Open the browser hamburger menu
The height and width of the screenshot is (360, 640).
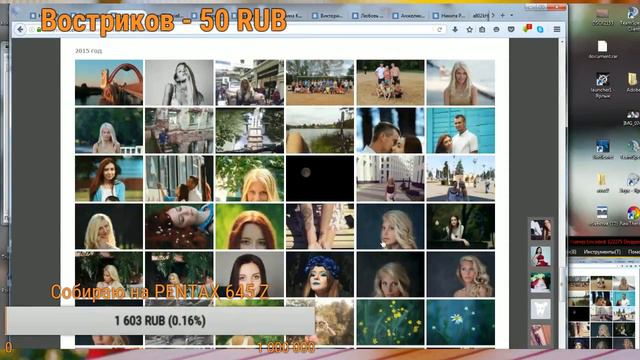(557, 29)
